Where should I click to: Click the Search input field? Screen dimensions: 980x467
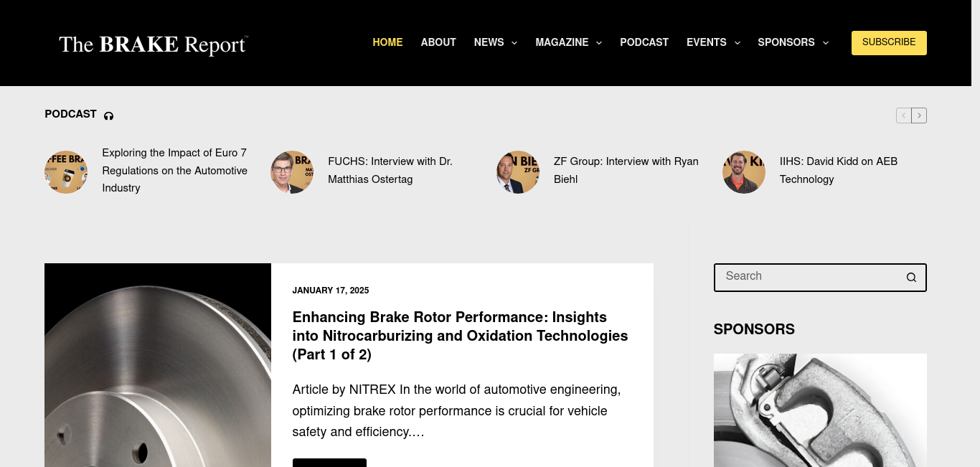point(820,278)
